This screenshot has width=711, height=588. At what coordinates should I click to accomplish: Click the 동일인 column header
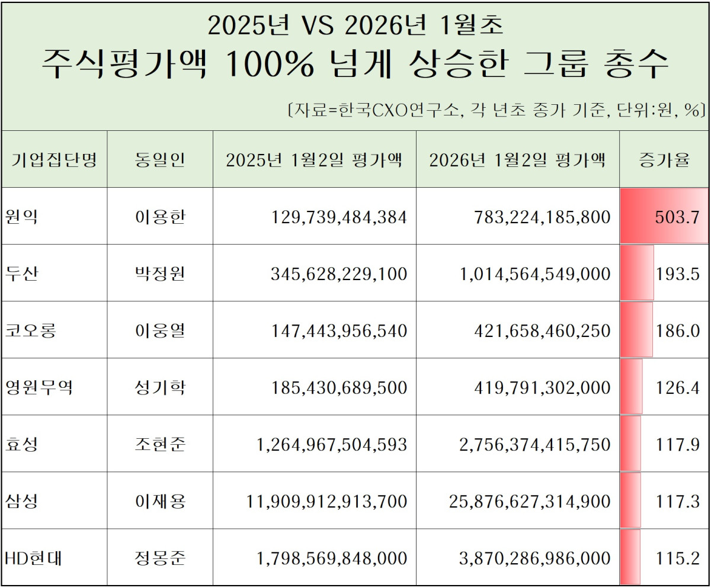coord(159,159)
